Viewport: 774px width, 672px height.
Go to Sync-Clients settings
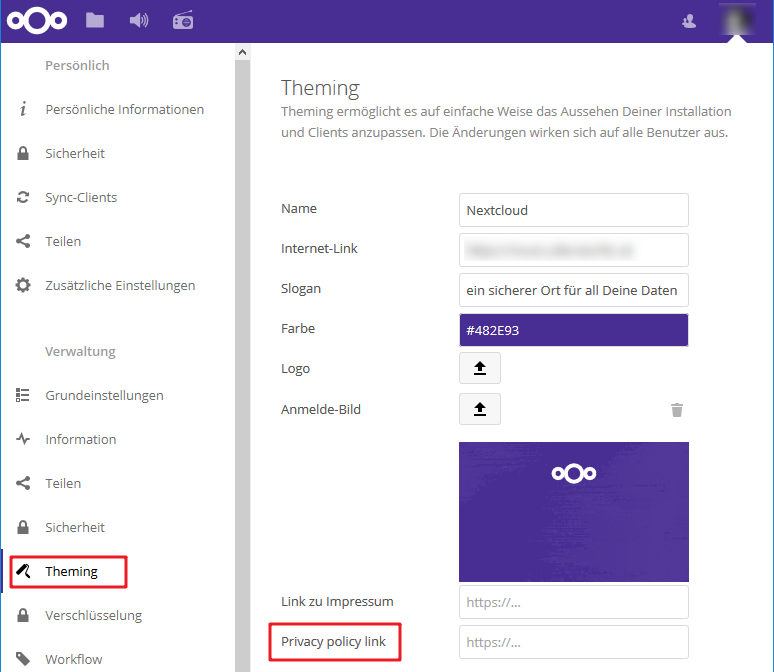tap(81, 197)
